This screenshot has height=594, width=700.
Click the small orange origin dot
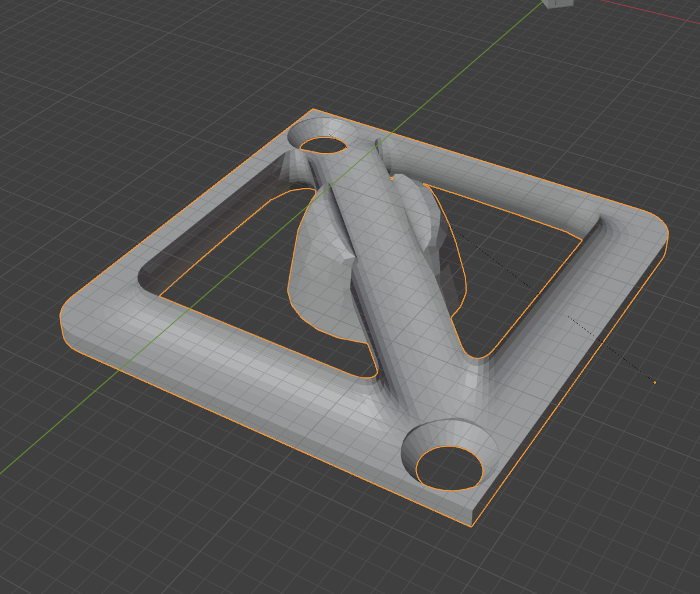tap(655, 383)
